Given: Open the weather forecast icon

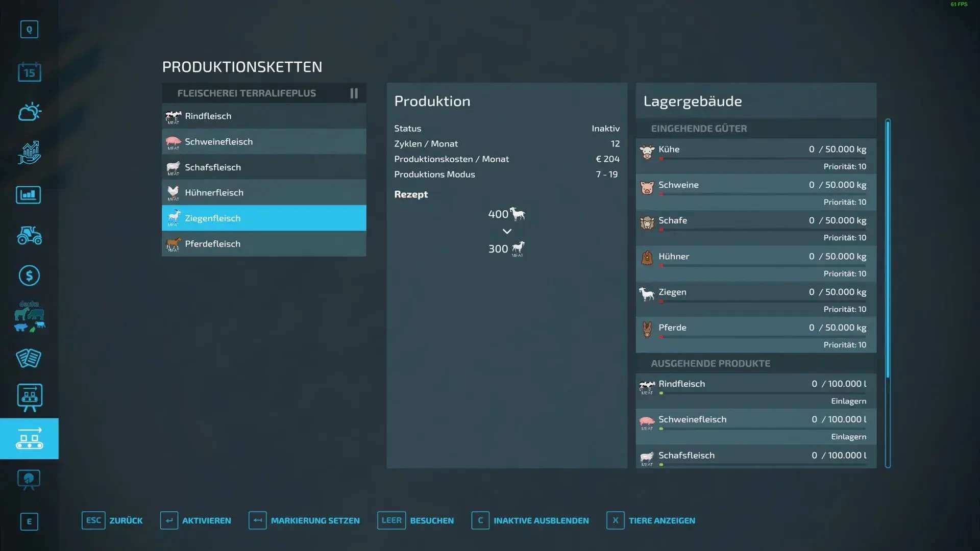Looking at the screenshot, I should 29,112.
